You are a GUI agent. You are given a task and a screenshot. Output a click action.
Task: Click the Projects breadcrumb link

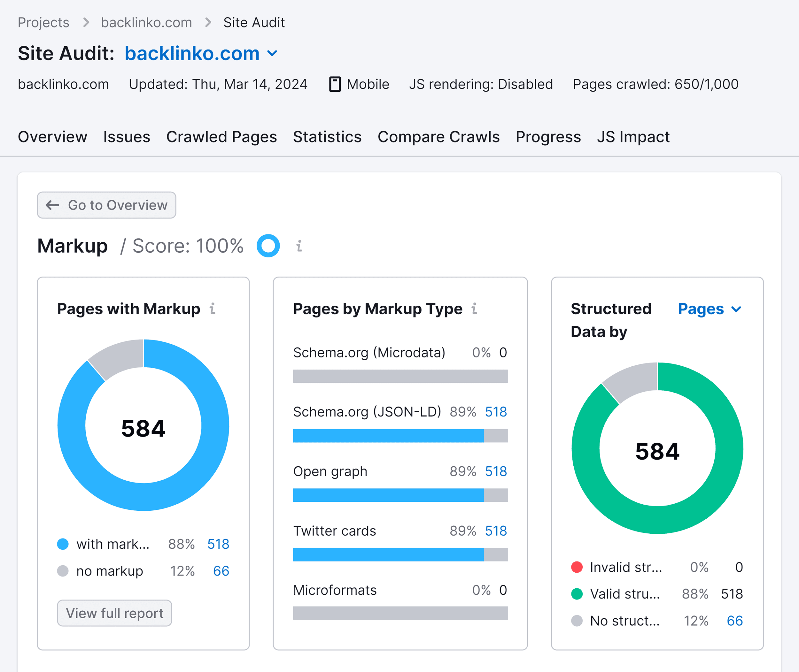click(x=43, y=22)
